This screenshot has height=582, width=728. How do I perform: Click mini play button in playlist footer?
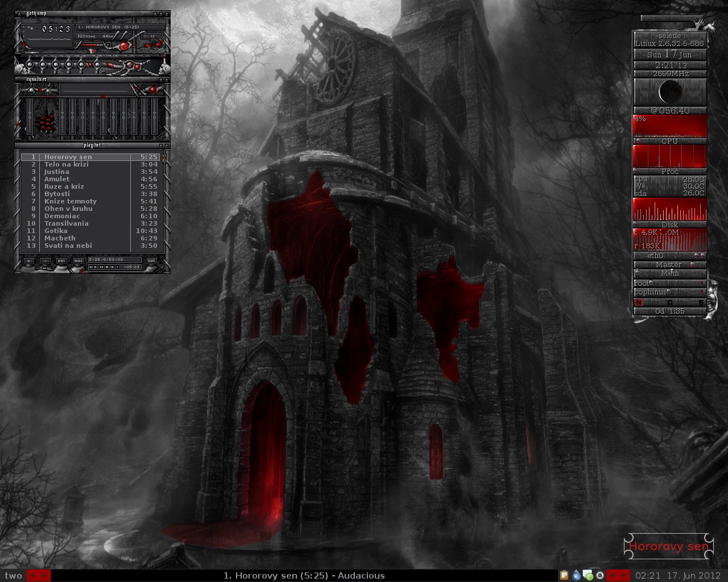[x=96, y=267]
